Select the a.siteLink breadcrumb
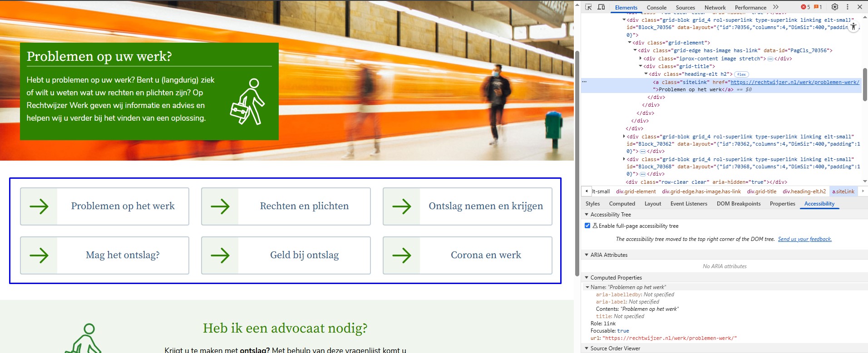The image size is (868, 353). click(843, 191)
